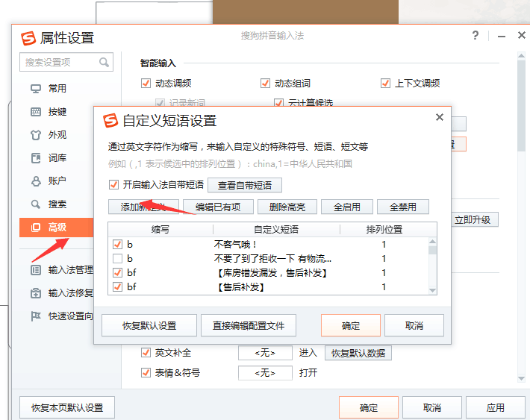Check the row b 不要了到了拒收一下

coord(117,258)
